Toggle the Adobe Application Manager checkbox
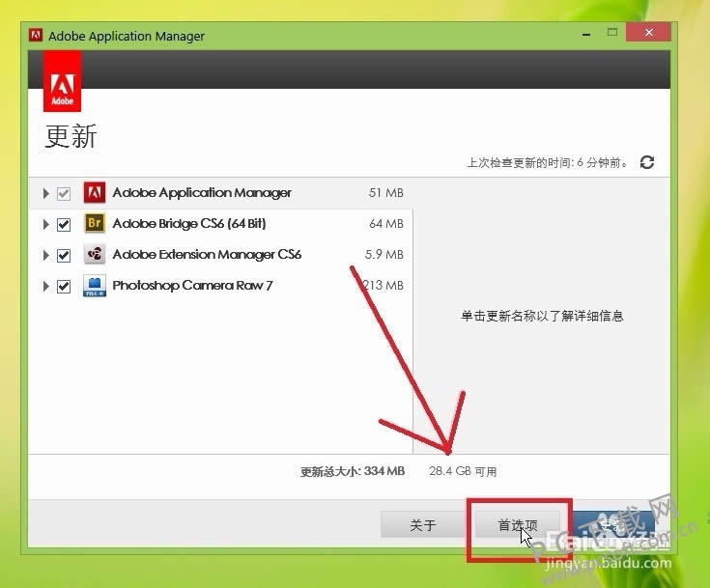Screen dimensions: 710x588 [64, 194]
